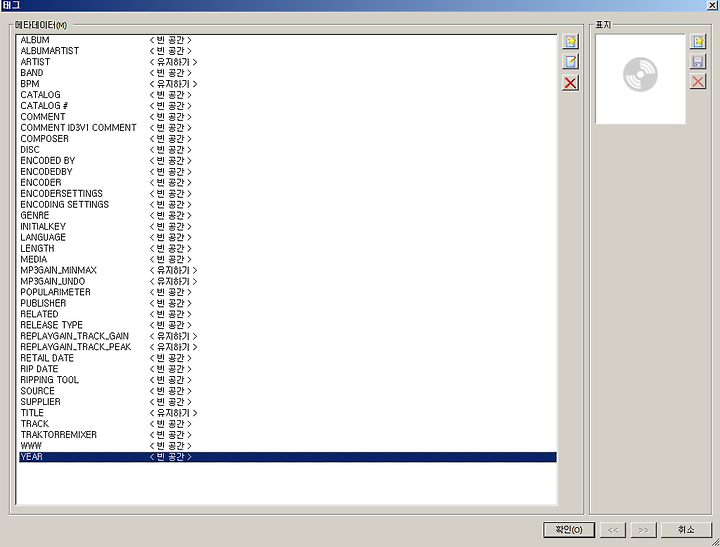This screenshot has height=547, width=720.
Task: Select the INITIALKEY row
Action: (x=288, y=226)
